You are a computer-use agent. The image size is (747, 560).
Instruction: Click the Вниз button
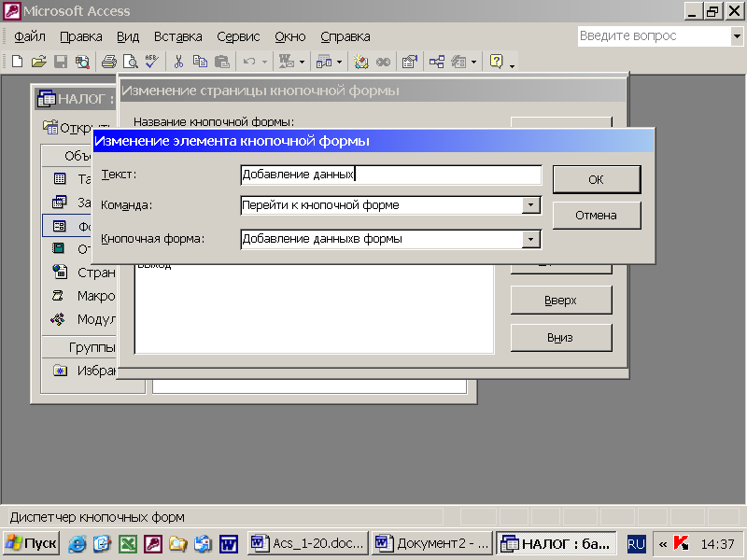561,338
